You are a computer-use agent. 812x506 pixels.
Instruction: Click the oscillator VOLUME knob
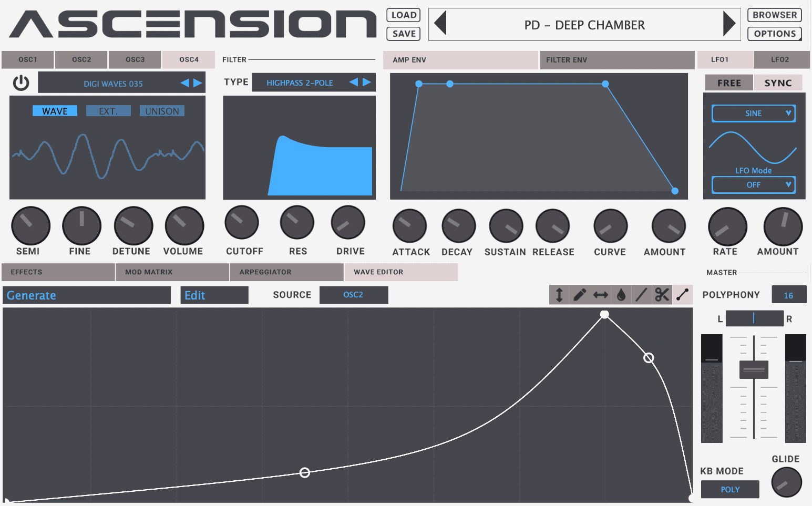coord(184,226)
